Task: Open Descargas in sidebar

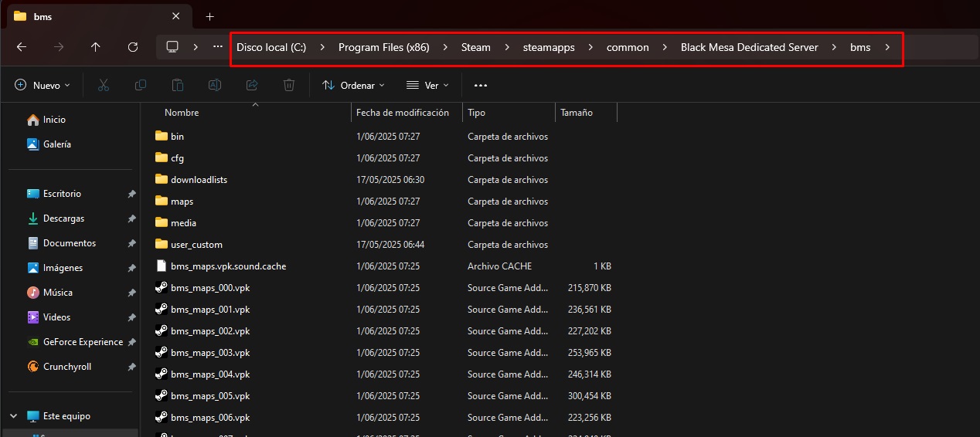Action: (x=63, y=218)
